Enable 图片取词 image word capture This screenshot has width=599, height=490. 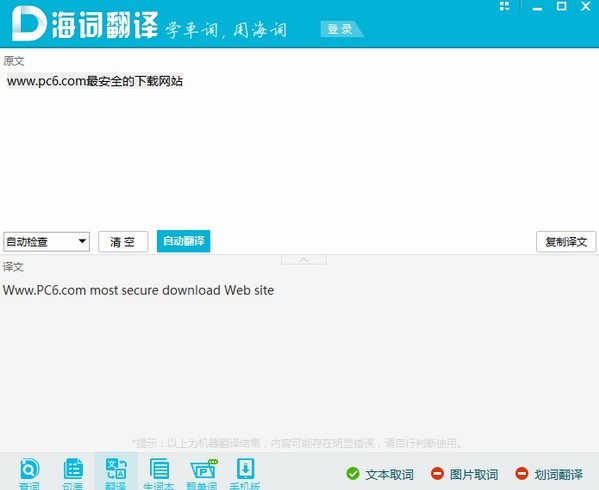click(x=465, y=474)
